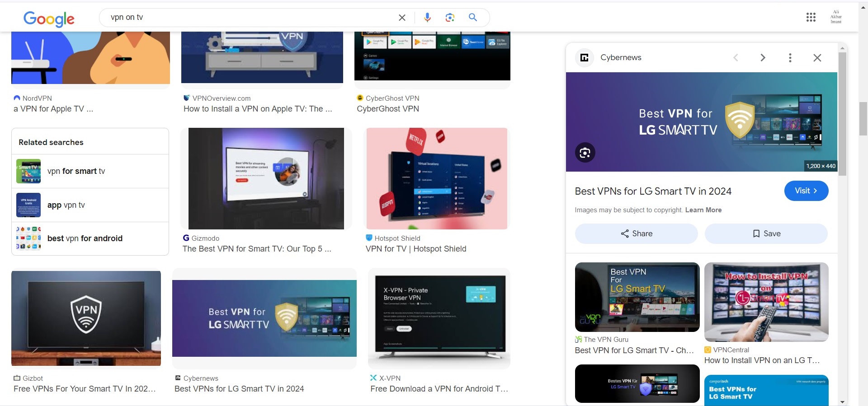Click 'Free Download a VPN for Android T…' title
The height and width of the screenshot is (406, 868).
pyautogui.click(x=439, y=389)
